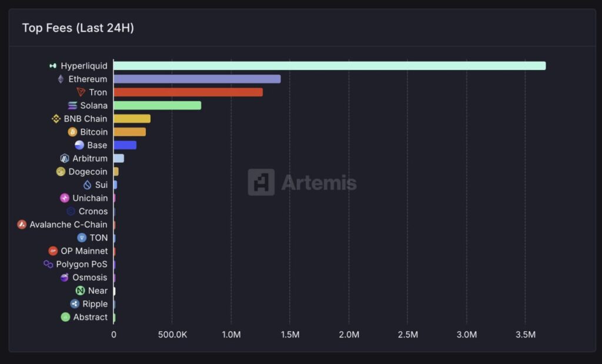Click the Avalanche C-Chain icon
Viewport: 602px width, 364px height.
coord(22,224)
